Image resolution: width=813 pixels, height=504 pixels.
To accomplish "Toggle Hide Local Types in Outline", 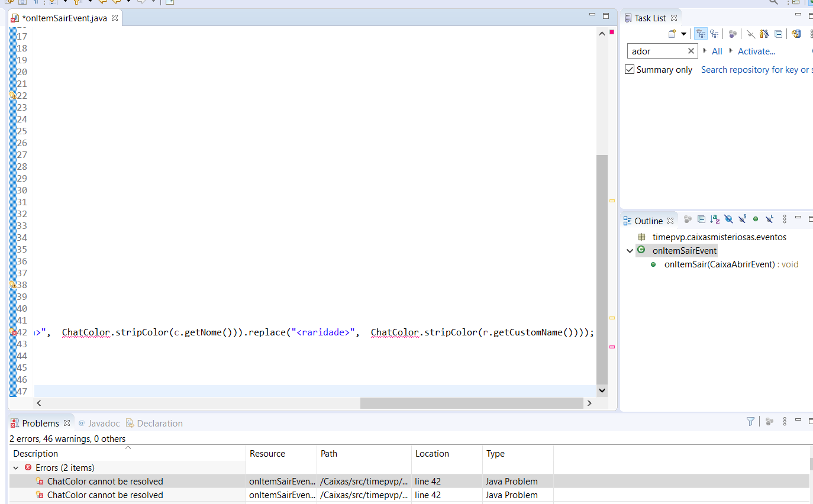I will pos(769,219).
